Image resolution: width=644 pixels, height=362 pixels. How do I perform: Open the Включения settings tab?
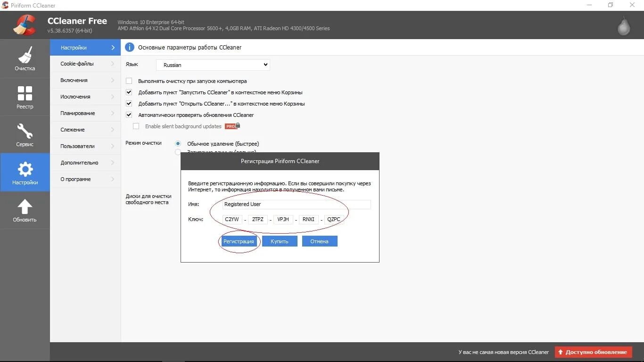click(85, 80)
